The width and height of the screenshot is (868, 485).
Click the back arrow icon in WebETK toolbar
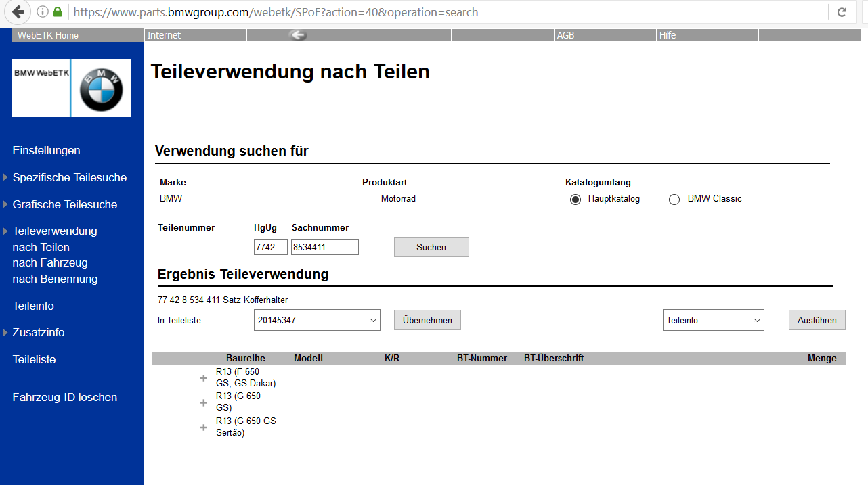click(298, 35)
